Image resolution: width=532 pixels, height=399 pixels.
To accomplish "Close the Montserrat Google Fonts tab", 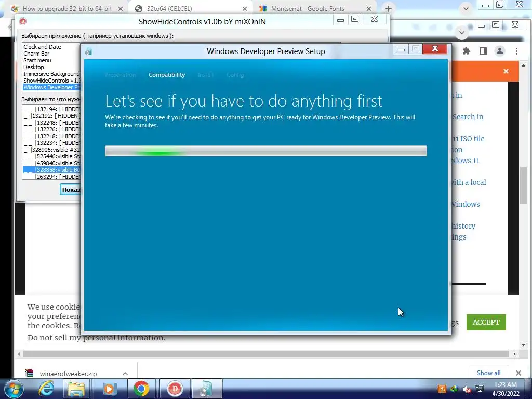I will coord(369,9).
